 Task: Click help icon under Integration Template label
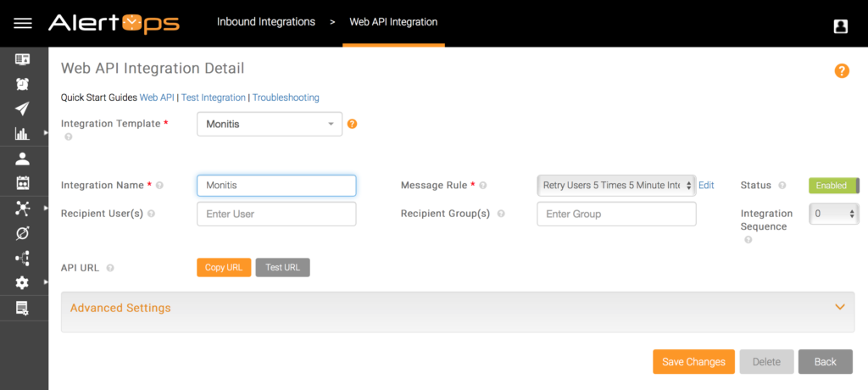(x=69, y=136)
